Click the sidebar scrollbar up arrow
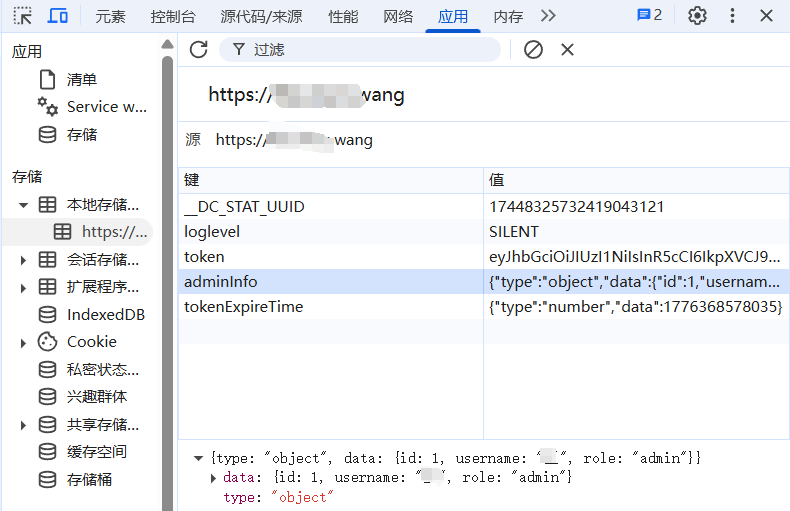 tap(167, 44)
